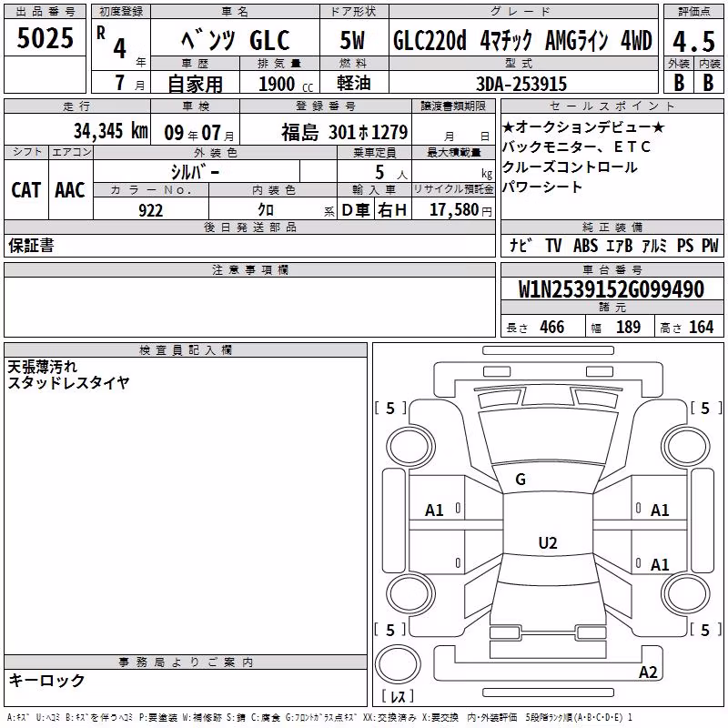Select the car name ベンツ GLC
This screenshot has width=728, height=728.
point(236,40)
